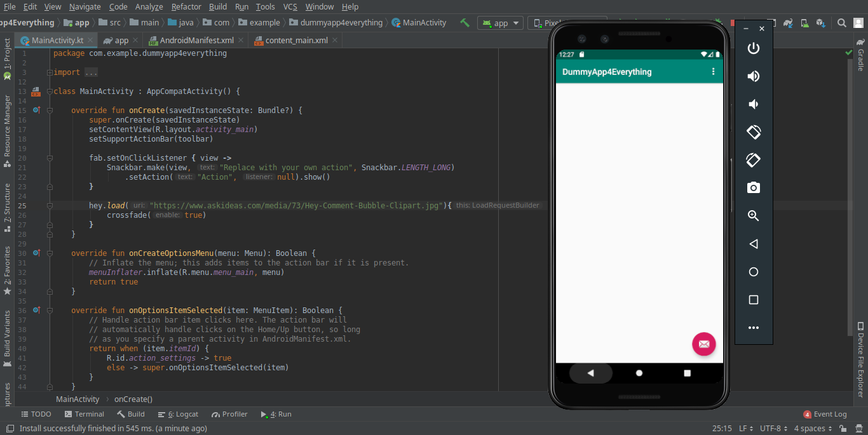Screen dimensions: 868x435
Task: Open the LF line separator dropdown
Action: (x=745, y=429)
